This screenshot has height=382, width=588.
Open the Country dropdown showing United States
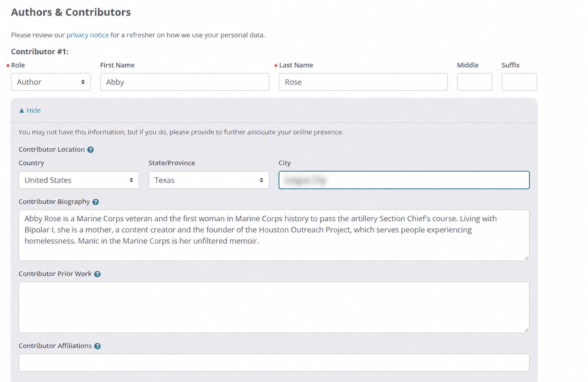point(79,180)
